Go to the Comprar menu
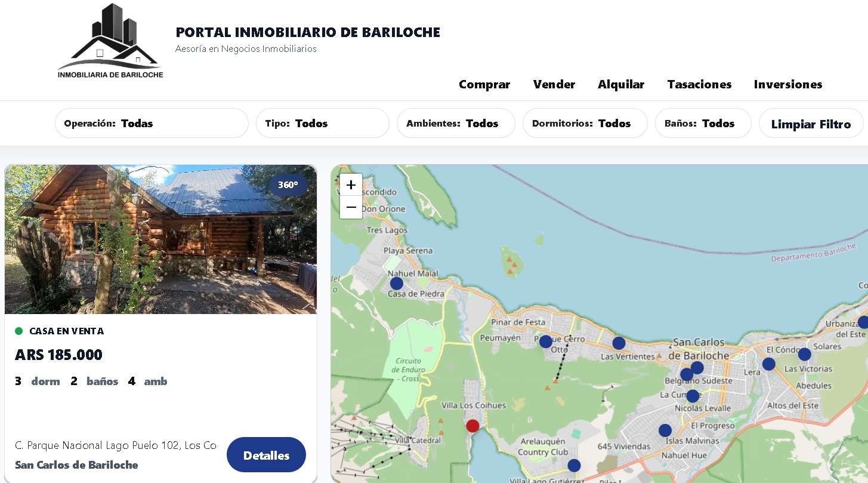The height and width of the screenshot is (483, 868). 484,85
